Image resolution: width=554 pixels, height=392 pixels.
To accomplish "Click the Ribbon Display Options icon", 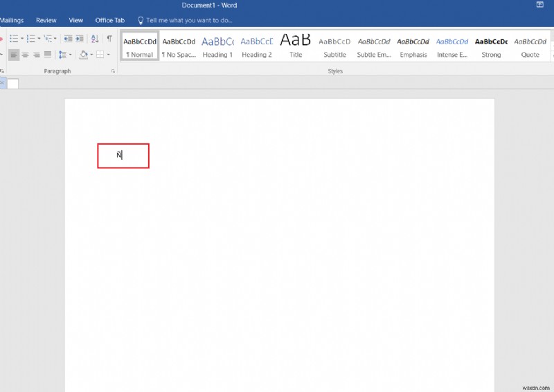I will 540,5.
